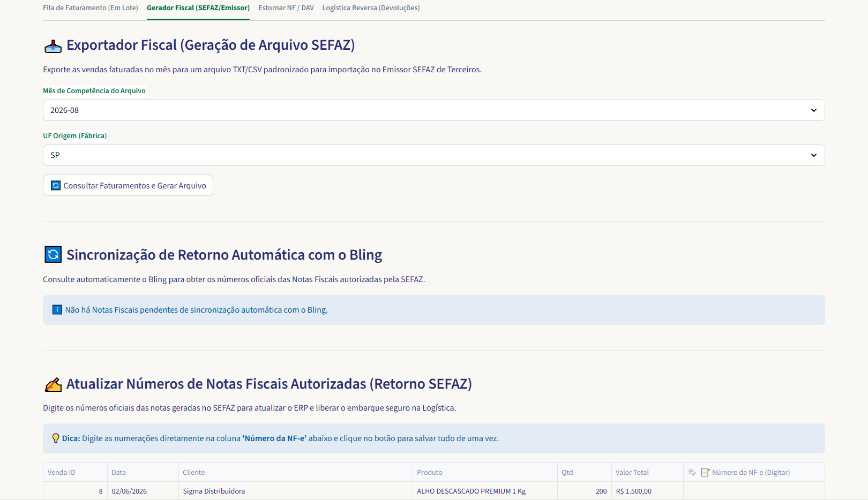Switch to the Estornar NF / DAV tab
Screen dimensions: 868x500
[286, 8]
